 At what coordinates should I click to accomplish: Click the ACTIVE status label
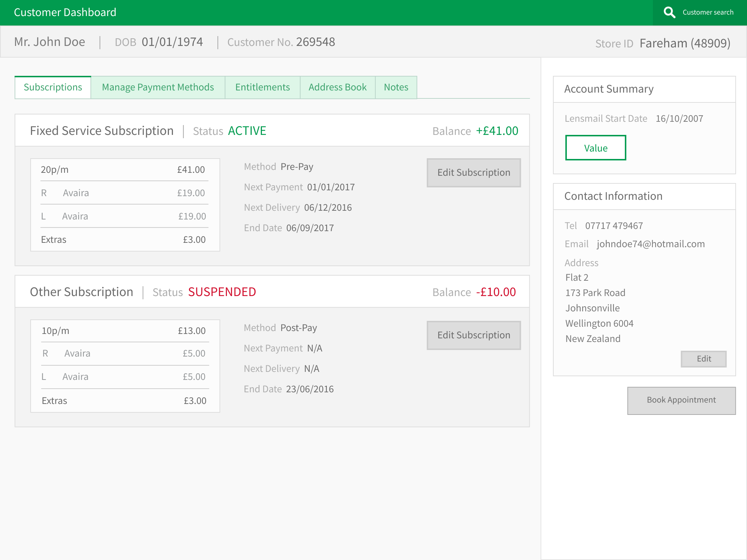pos(247,131)
